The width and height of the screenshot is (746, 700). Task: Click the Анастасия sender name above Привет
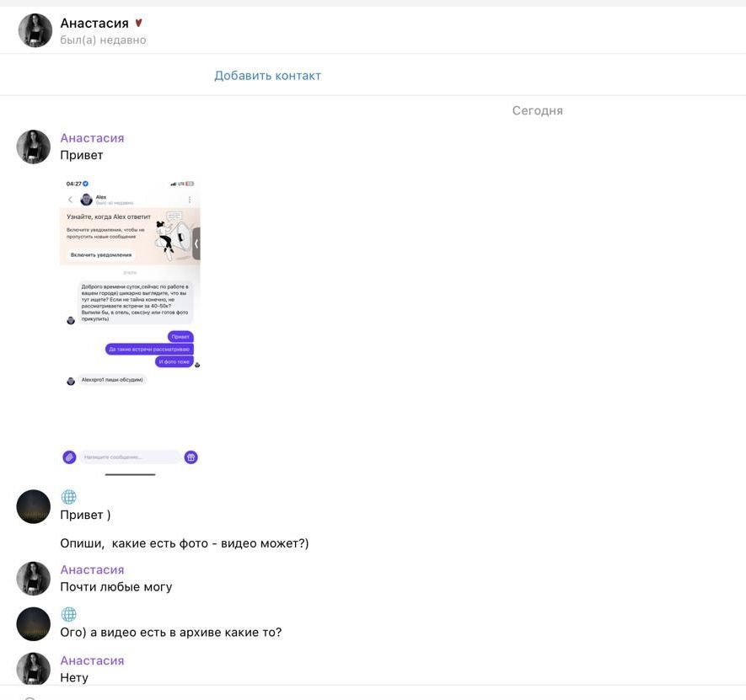[92, 138]
